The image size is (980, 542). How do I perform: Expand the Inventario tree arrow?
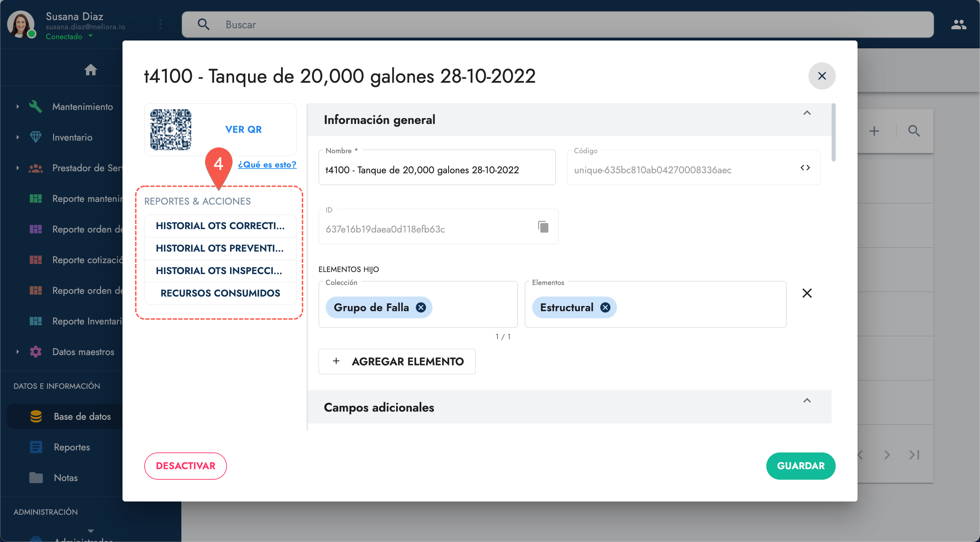coord(17,137)
